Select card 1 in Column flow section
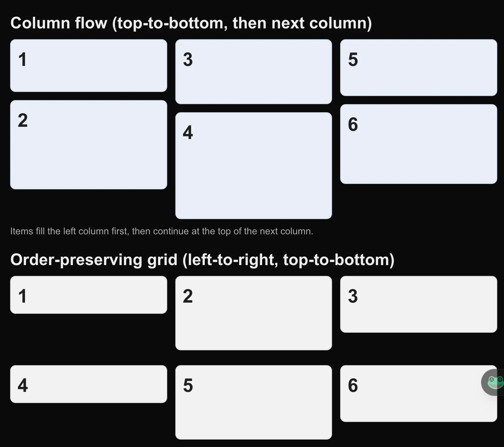This screenshot has height=447, width=504. click(89, 66)
